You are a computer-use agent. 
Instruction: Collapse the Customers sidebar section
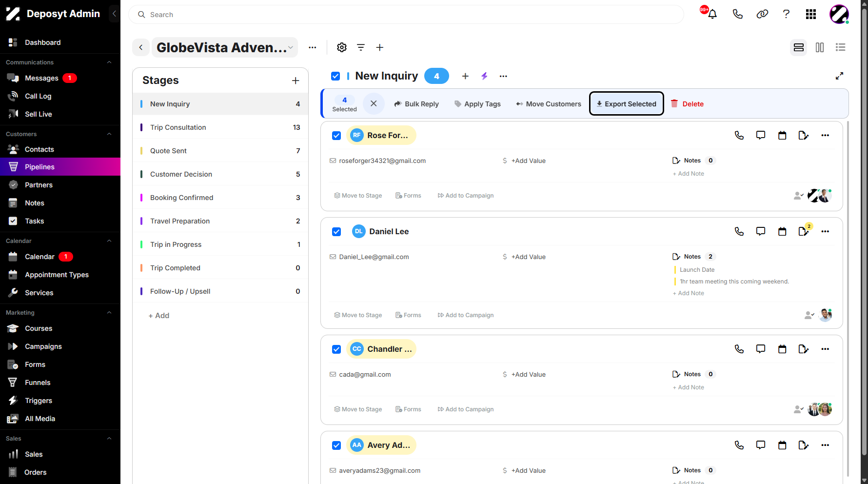[109, 134]
